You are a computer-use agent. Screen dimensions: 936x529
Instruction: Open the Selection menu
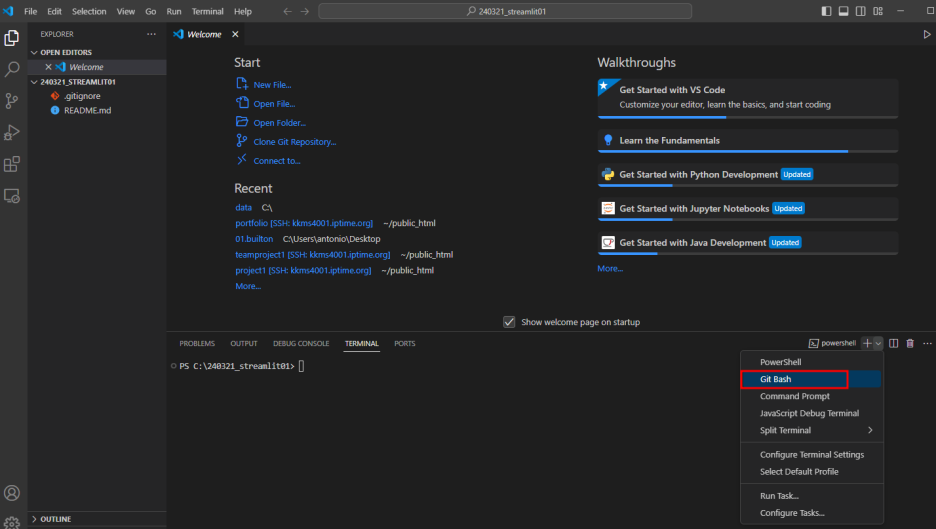coord(89,11)
